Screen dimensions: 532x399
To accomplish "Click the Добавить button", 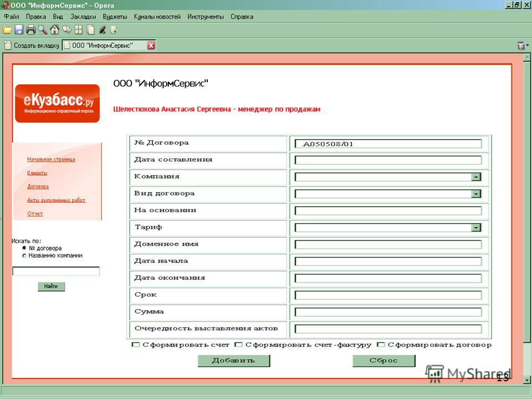I will [x=234, y=361].
